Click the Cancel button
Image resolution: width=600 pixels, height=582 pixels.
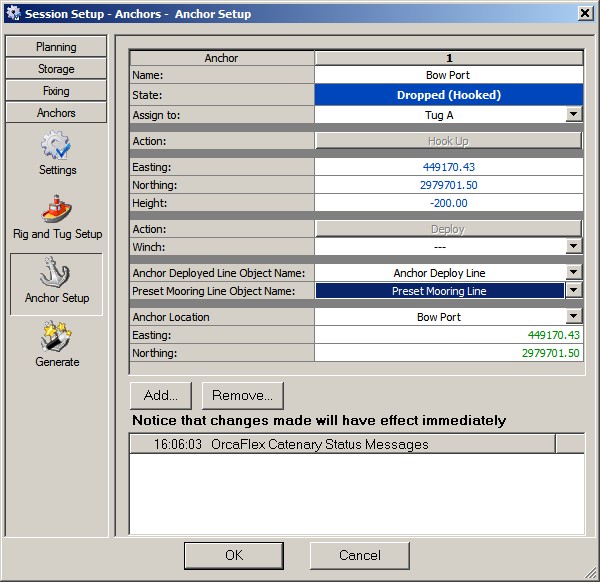coord(359,555)
